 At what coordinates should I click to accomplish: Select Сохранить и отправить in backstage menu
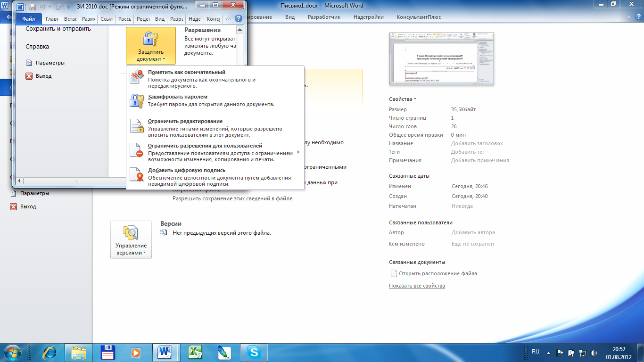tap(58, 29)
